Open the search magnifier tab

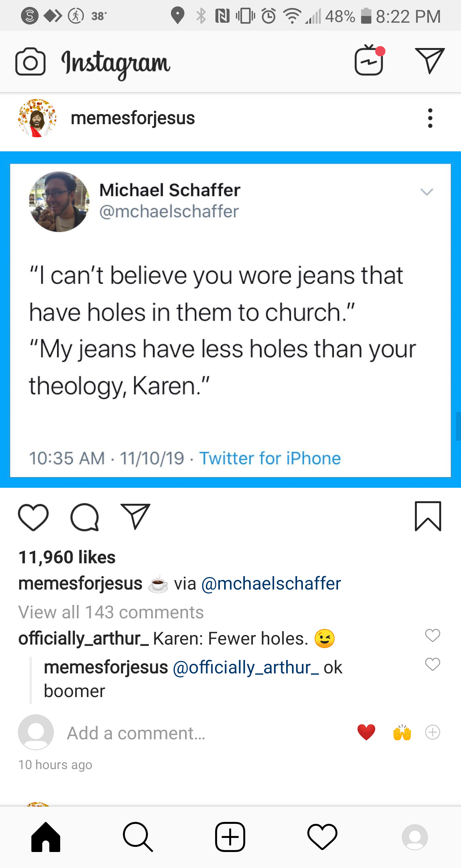pyautogui.click(x=138, y=837)
